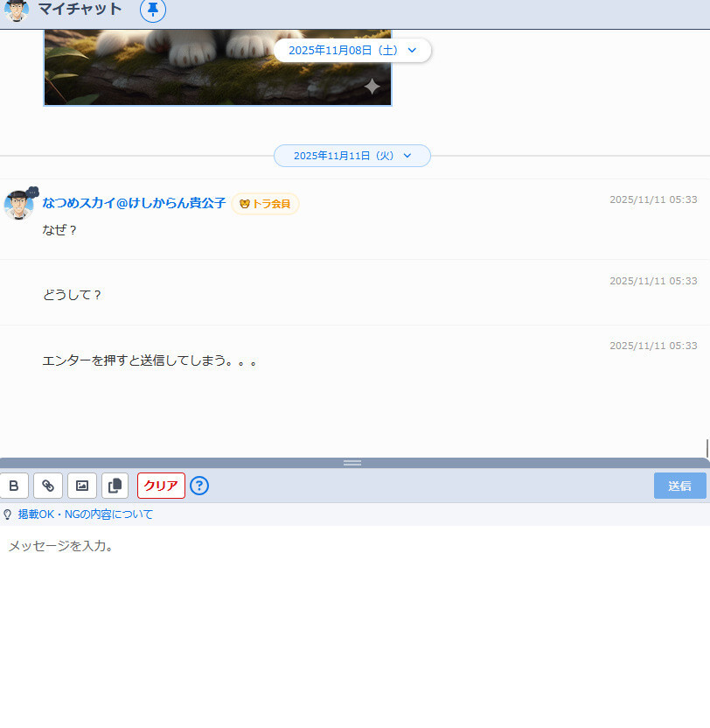Click the lightbulb icon beside the guidelines link
This screenshot has height=728, width=710.
(10, 514)
